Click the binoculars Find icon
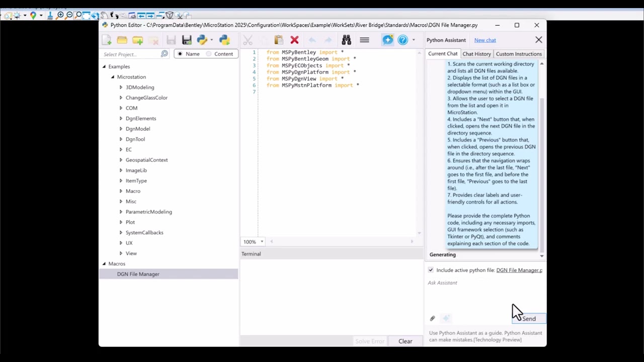The image size is (644, 362). click(x=346, y=40)
